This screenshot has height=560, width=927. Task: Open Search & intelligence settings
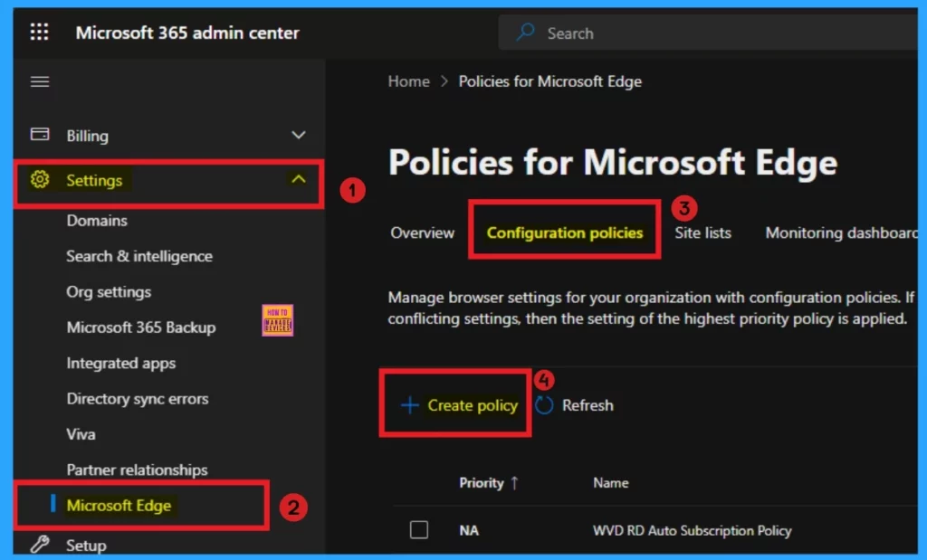click(x=139, y=256)
